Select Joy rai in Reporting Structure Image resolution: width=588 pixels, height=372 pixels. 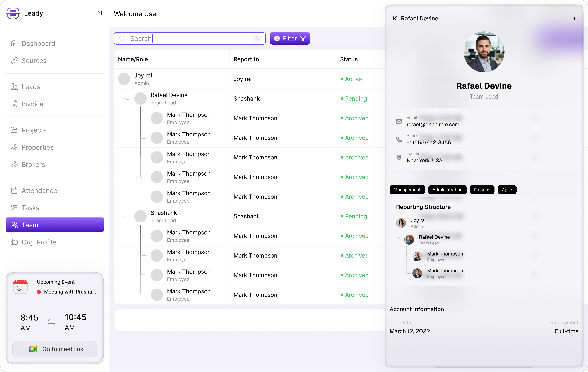(x=411, y=223)
